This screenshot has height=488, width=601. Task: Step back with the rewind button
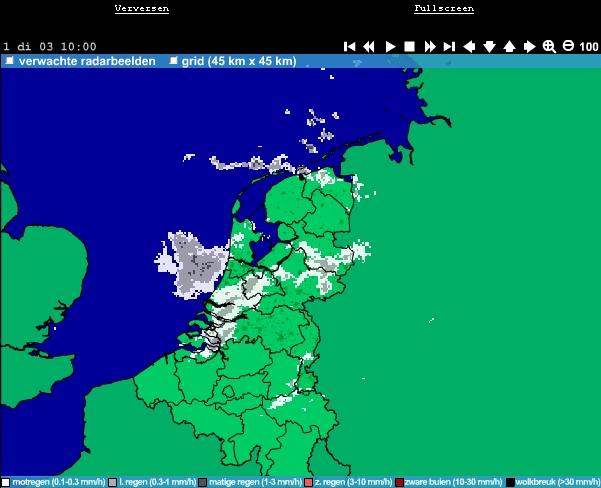(x=369, y=47)
